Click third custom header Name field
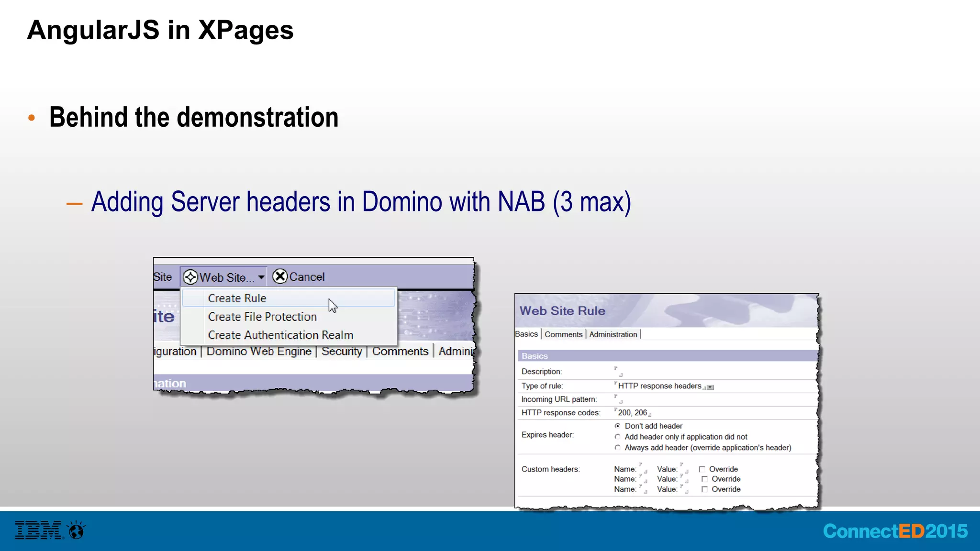 click(643, 489)
